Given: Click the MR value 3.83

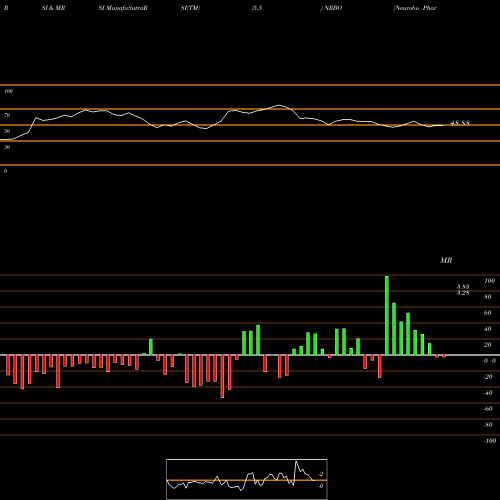Looking at the screenshot, I should (x=463, y=287).
